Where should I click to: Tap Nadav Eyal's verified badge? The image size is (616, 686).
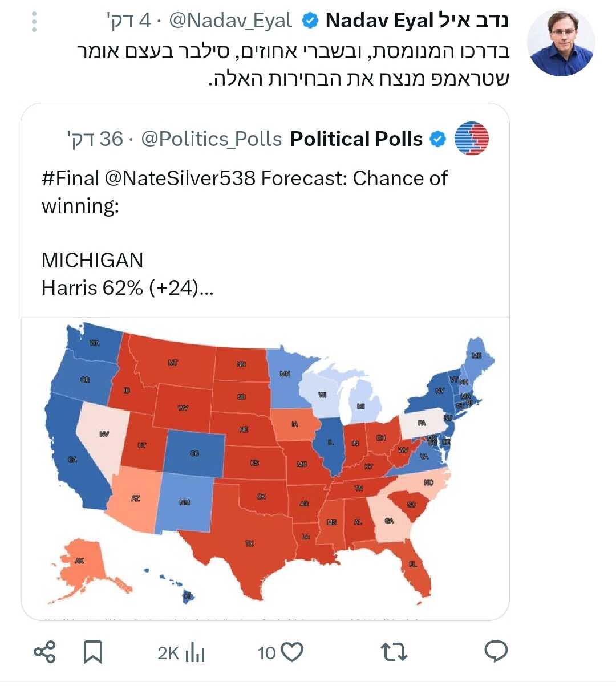click(x=310, y=21)
